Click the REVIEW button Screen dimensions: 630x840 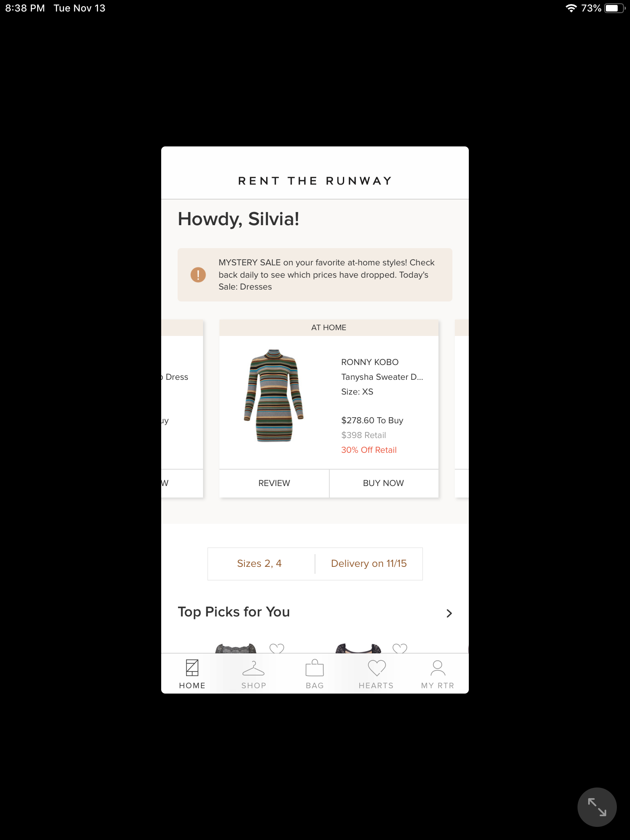tap(274, 483)
